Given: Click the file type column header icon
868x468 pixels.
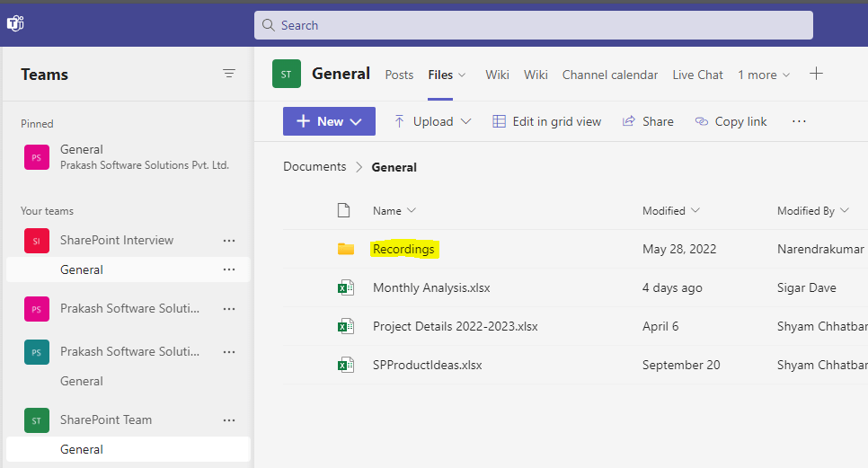Looking at the screenshot, I should [342, 210].
